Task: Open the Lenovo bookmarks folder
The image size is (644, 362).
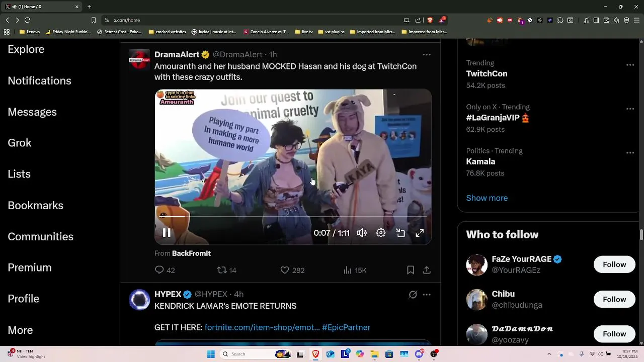Action: click(30, 32)
